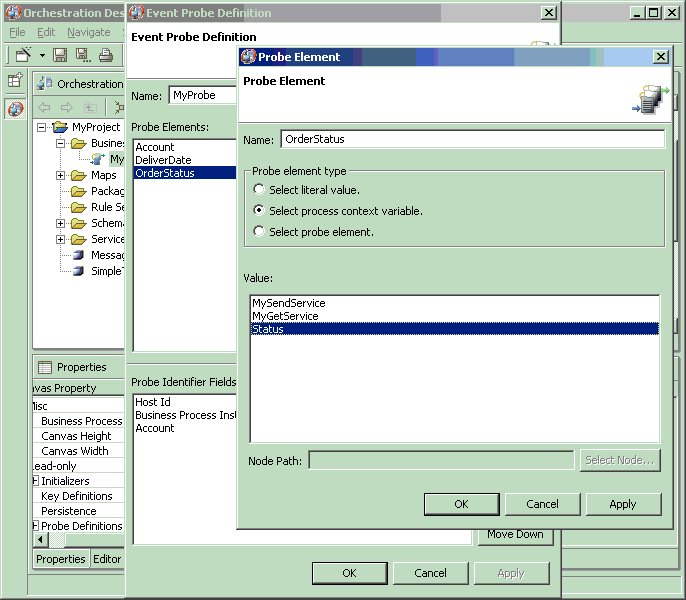This screenshot has width=686, height=600.
Task: Click the Orchestration view tab icon
Action: (x=45, y=84)
